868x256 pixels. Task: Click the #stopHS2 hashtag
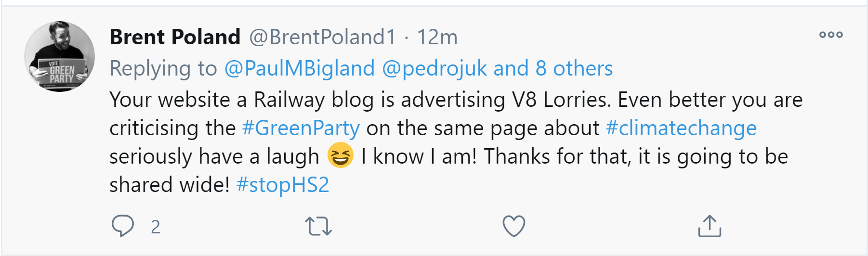(x=283, y=185)
